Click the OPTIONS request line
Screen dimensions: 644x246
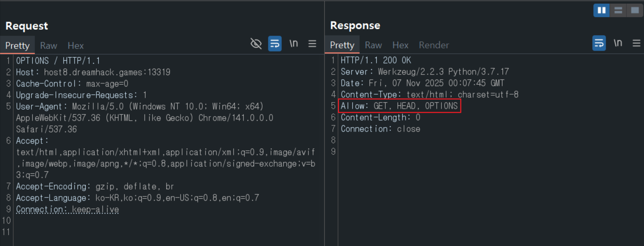[x=58, y=61]
